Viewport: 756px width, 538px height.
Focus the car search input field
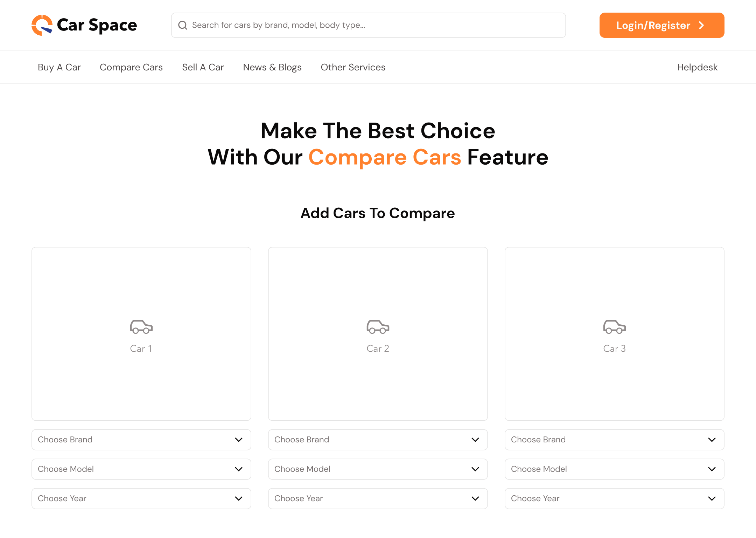coord(369,25)
